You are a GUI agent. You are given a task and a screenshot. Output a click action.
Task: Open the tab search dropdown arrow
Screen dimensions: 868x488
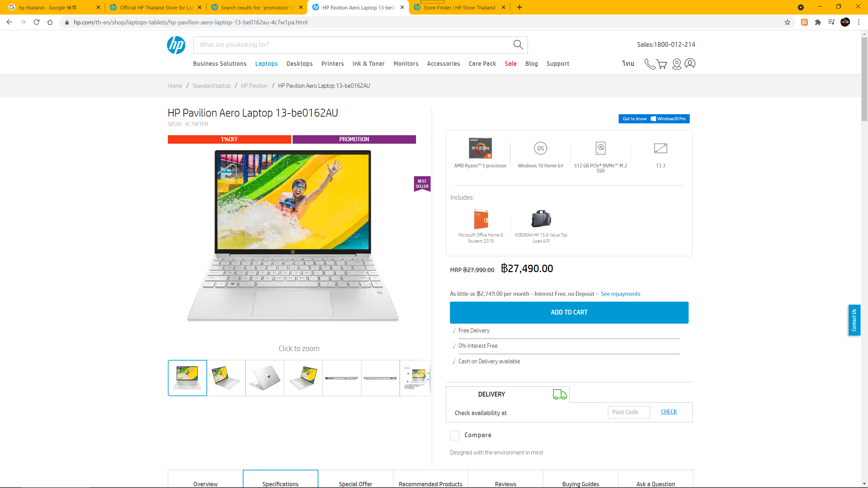(801, 7)
